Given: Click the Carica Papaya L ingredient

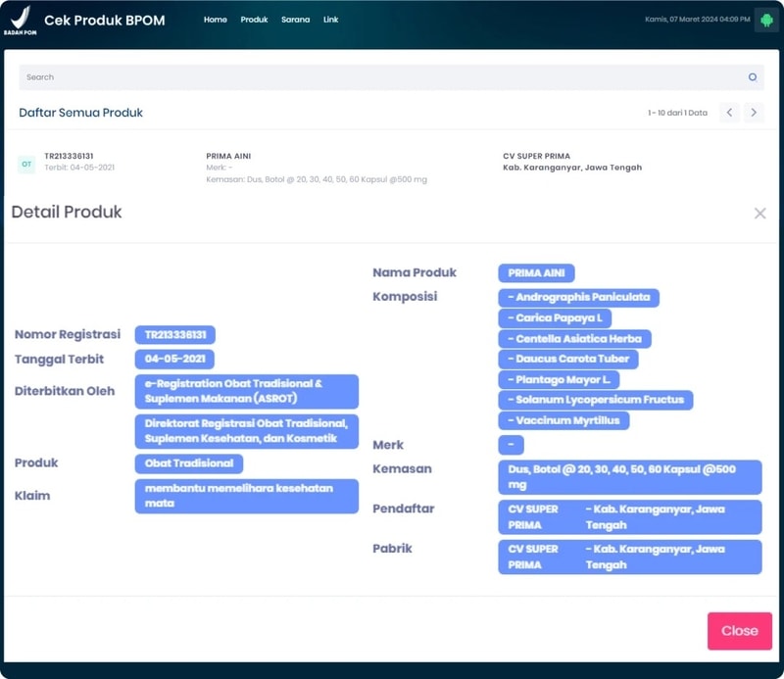Looking at the screenshot, I should tap(555, 318).
